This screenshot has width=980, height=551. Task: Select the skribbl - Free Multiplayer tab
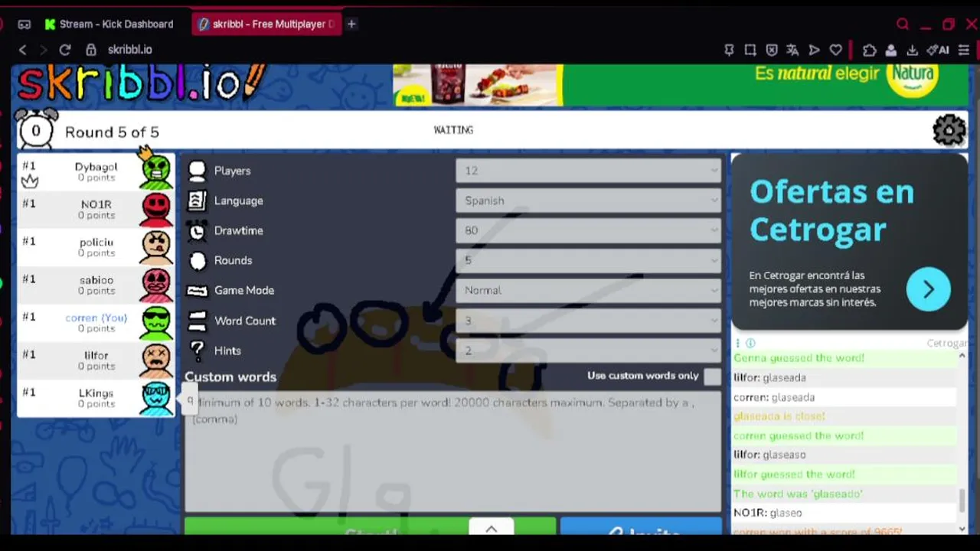point(266,24)
